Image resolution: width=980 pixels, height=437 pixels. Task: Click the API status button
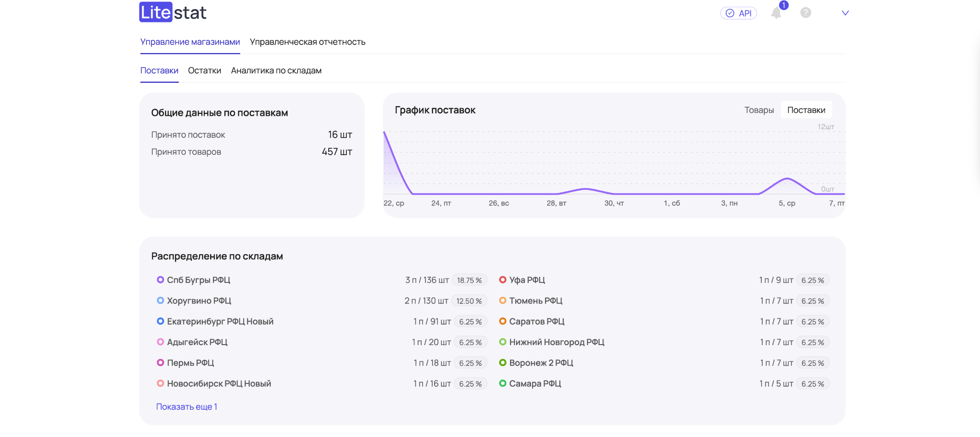pos(738,13)
